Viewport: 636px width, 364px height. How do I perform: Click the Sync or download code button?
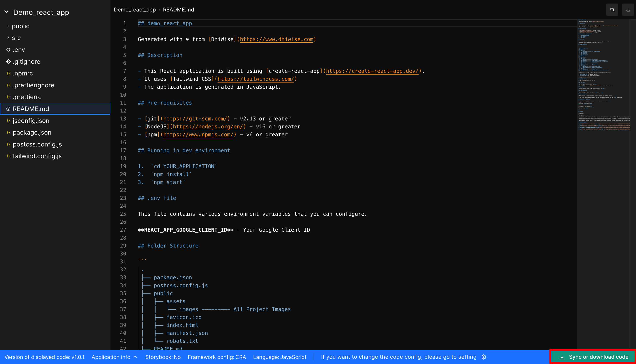(593, 357)
